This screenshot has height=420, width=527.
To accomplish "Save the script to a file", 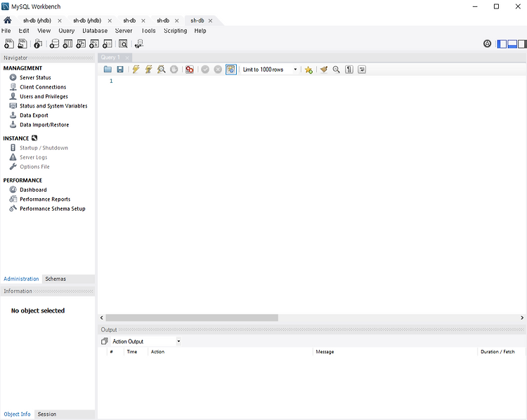I will point(120,70).
